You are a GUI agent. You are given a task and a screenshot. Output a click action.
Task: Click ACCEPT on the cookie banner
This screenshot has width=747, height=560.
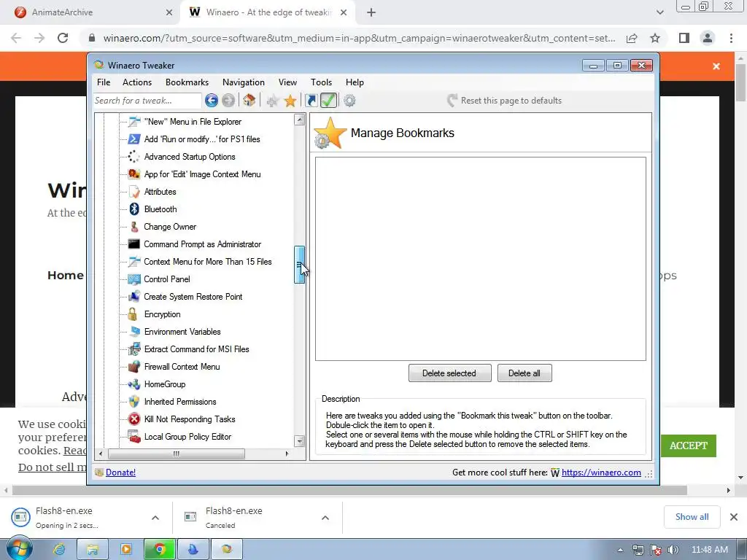pos(689,446)
